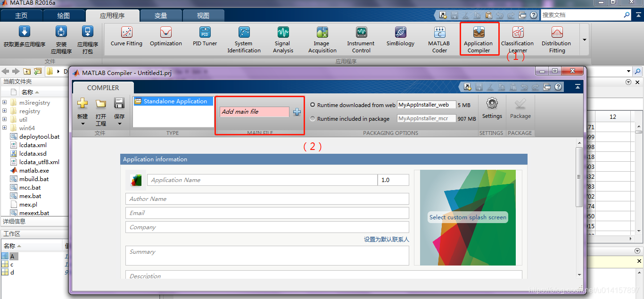
Task: Open the current folder path dropdown
Action: pyautogui.click(x=628, y=72)
